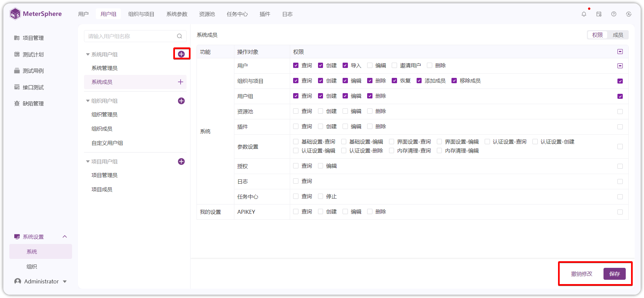
Task: Toggle select-all checkbox in permission header
Action: (620, 52)
